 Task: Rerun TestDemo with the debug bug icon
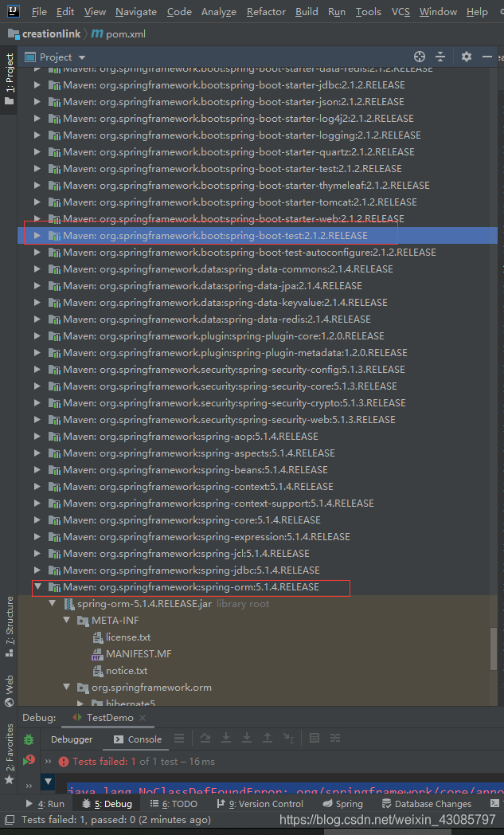point(29,739)
